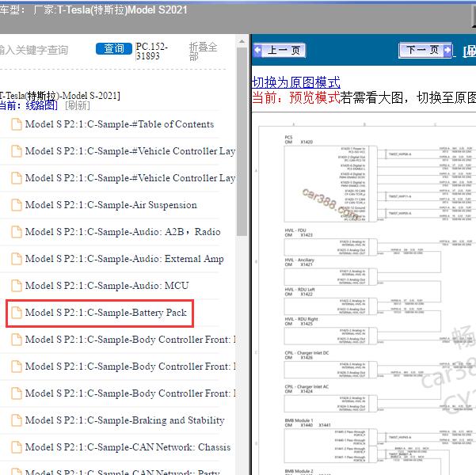Click document icon beside Battery Pack
Image resolution: width=476 pixels, height=475 pixels.
[x=17, y=313]
